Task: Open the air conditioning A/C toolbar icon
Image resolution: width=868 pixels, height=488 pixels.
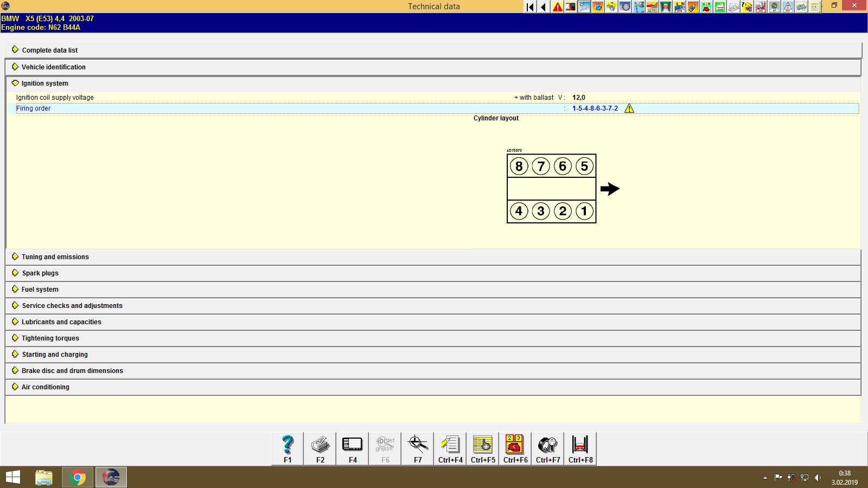Action: 774,7
